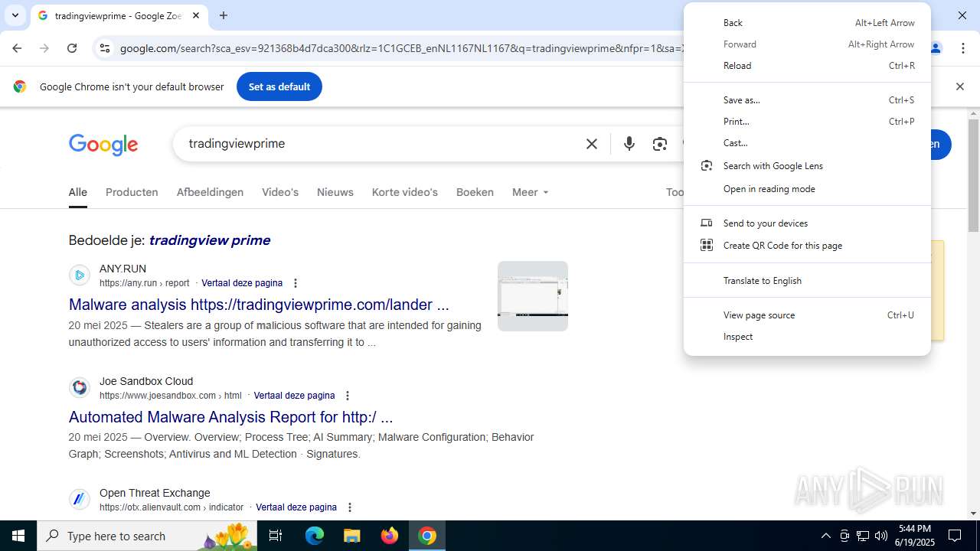Open the Chrome three-dot menu
The width and height of the screenshot is (980, 551).
click(x=963, y=48)
